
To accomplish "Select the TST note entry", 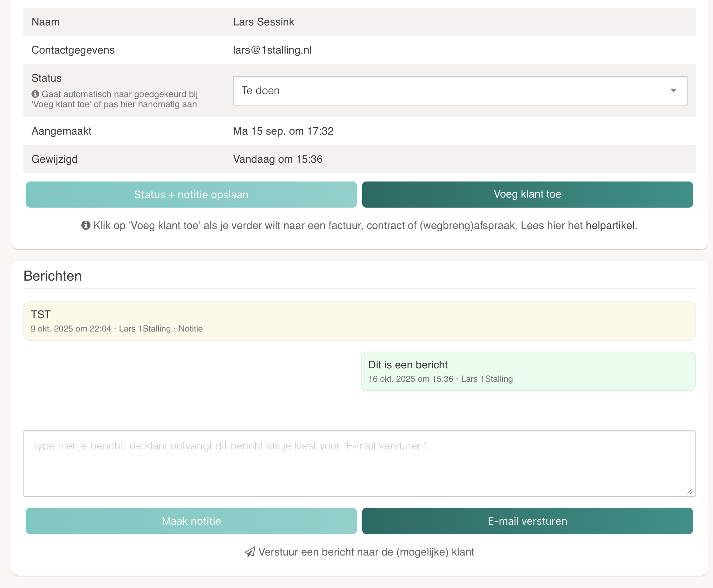I will point(359,321).
